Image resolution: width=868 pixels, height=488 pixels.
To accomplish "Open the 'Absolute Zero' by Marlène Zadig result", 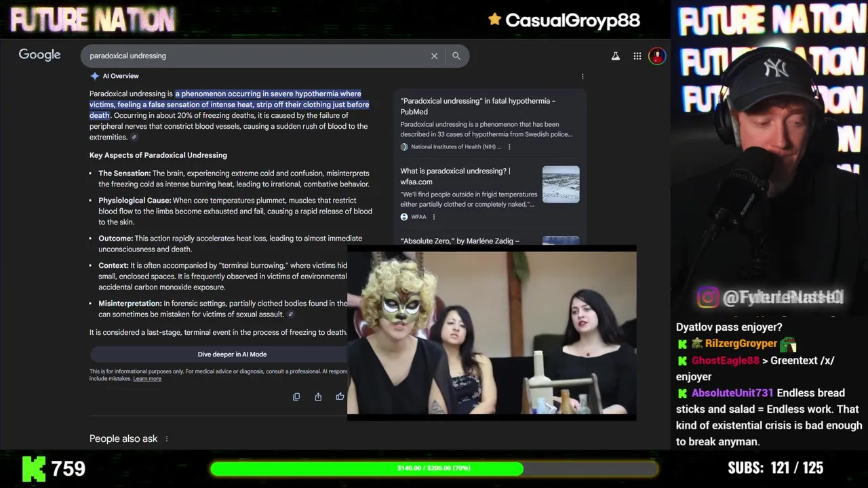I will (x=460, y=241).
